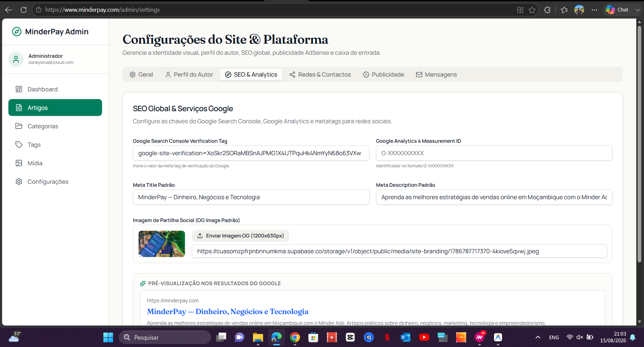This screenshot has width=644, height=347.
Task: Click the battery icon in the system tray
Action: tap(590, 337)
